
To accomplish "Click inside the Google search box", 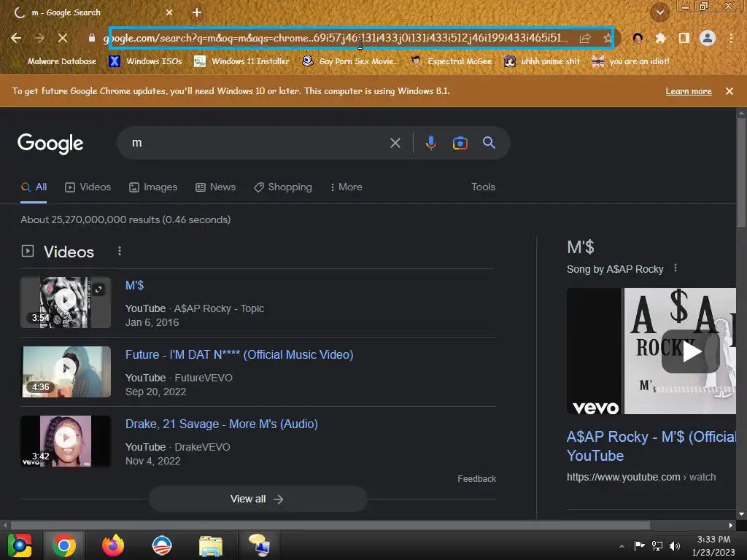I will coord(258,143).
